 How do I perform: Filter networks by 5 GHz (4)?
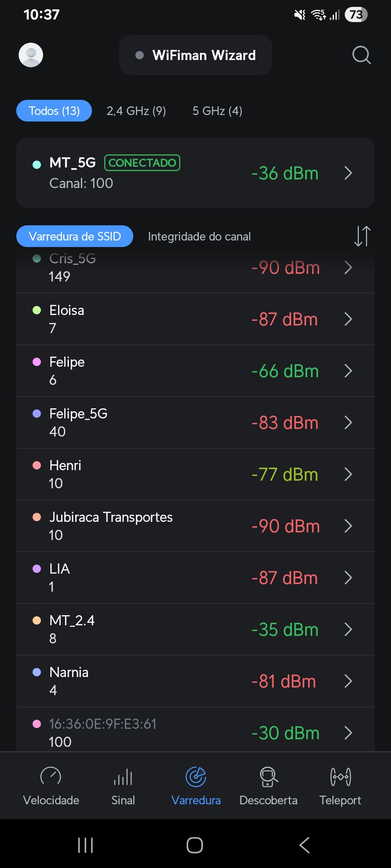[217, 111]
